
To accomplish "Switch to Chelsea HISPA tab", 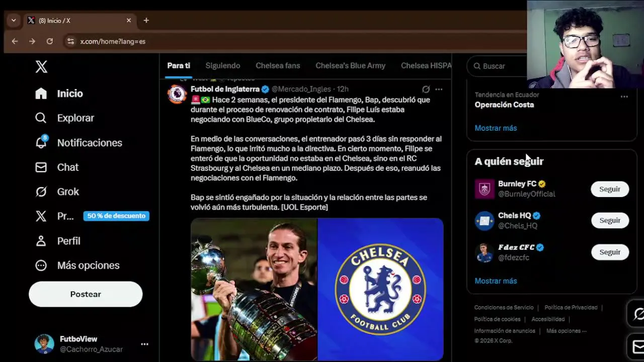I will pyautogui.click(x=426, y=66).
